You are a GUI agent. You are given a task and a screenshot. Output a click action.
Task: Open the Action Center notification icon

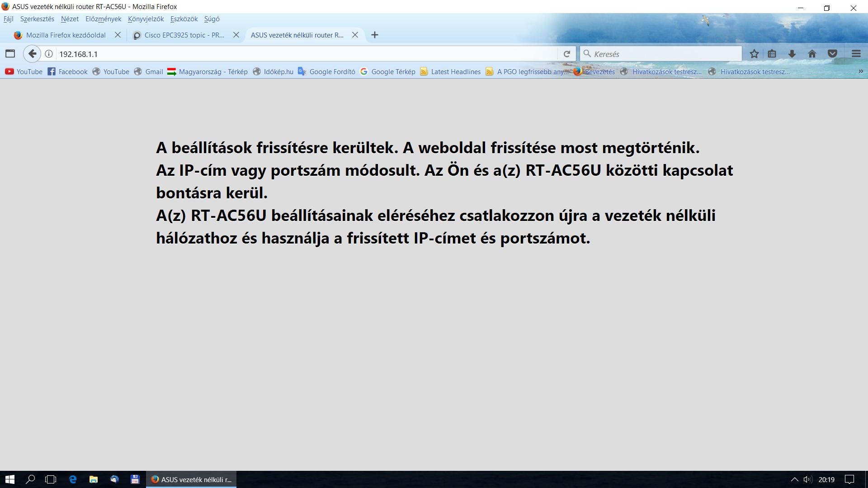click(849, 479)
